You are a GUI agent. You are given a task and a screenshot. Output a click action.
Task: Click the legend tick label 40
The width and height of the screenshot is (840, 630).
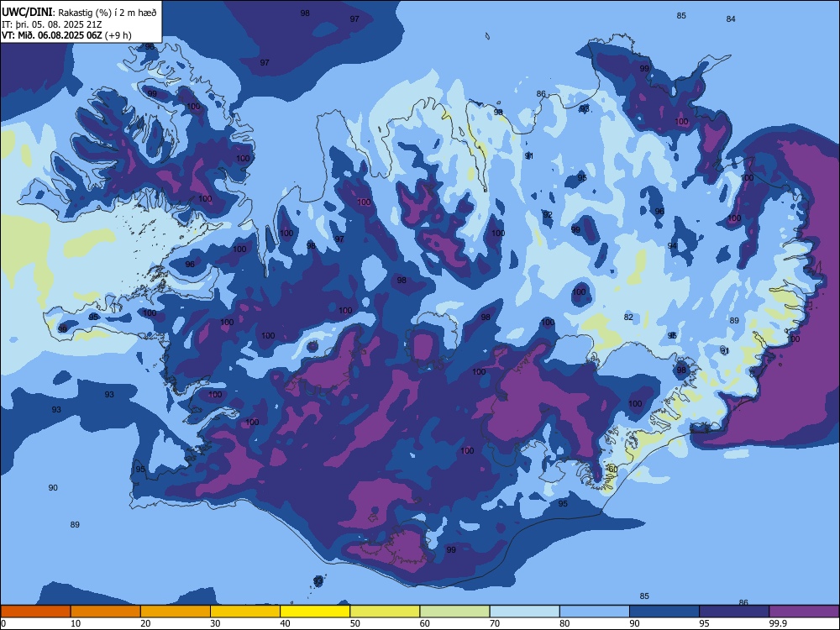(285, 623)
